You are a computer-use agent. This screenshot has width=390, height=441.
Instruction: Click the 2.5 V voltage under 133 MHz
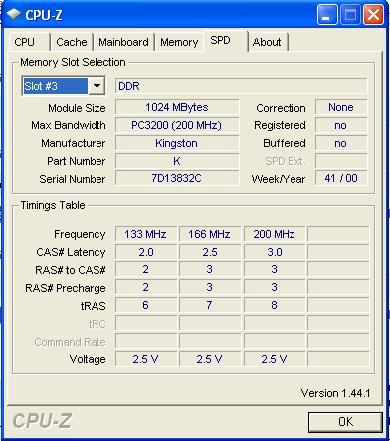146,359
